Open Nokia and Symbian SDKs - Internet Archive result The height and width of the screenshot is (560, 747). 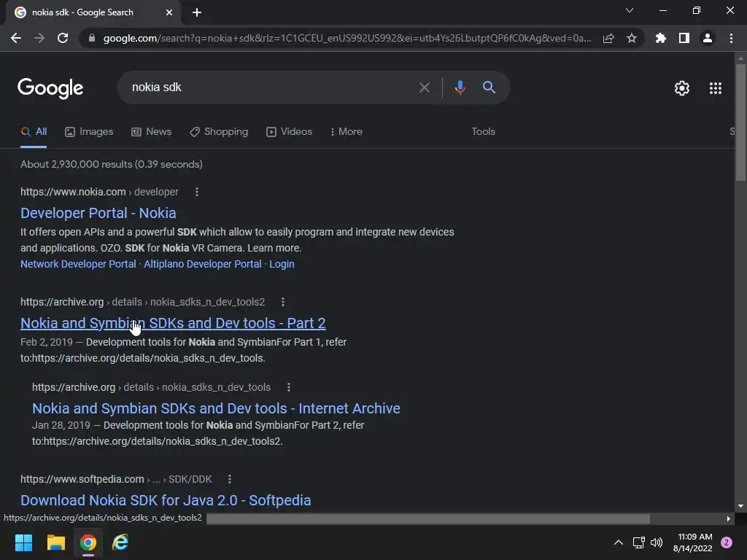(216, 408)
